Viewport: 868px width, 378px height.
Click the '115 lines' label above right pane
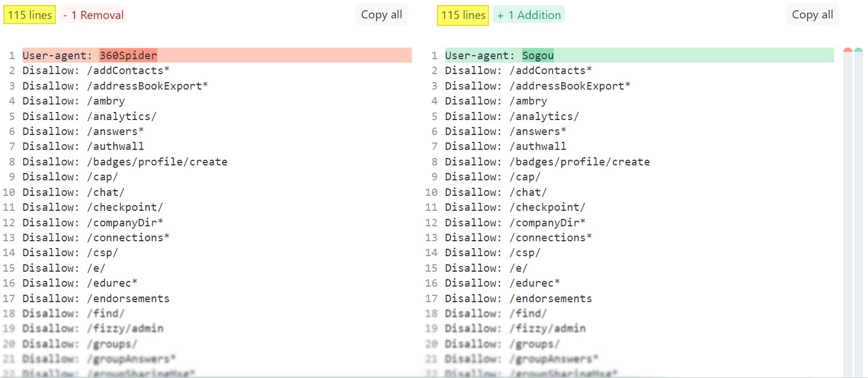pos(463,16)
